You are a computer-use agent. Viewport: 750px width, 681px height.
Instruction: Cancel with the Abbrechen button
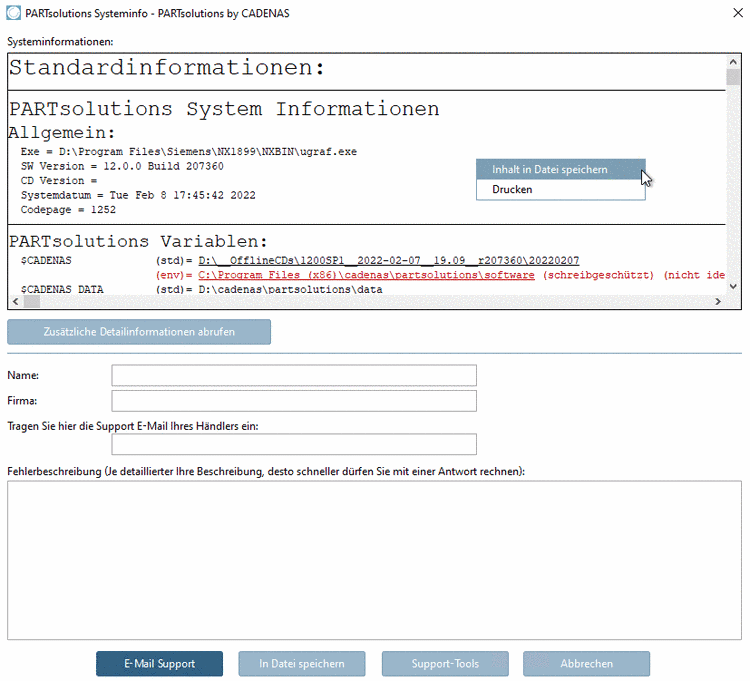586,664
